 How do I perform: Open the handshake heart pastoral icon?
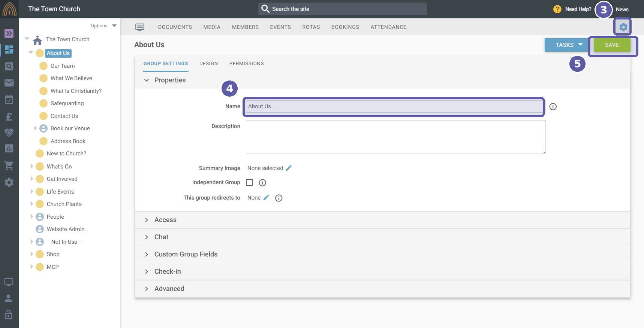9,132
